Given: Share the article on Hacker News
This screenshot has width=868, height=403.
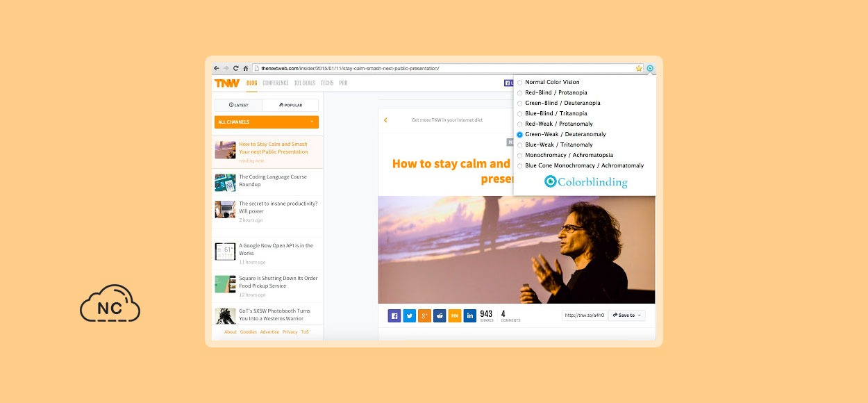Looking at the screenshot, I should pos(455,315).
